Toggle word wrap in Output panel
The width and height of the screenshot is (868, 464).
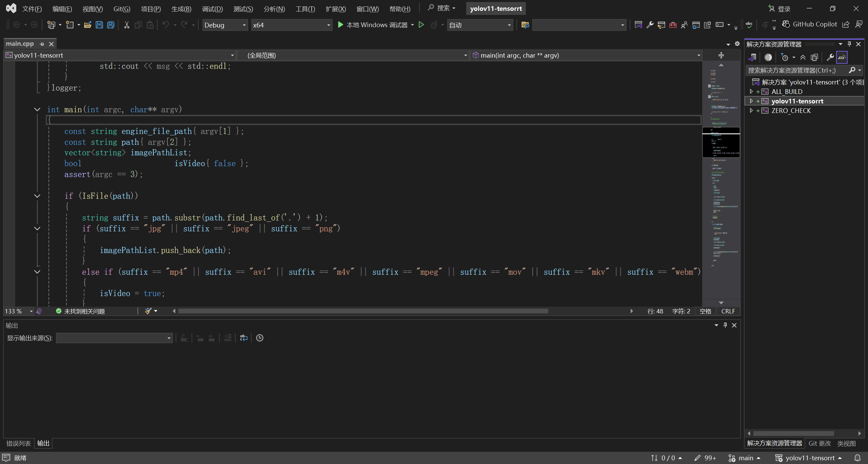click(x=243, y=338)
